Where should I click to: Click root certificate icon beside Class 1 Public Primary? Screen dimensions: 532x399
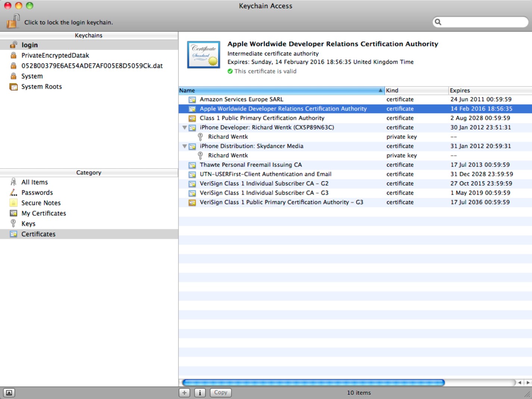click(192, 118)
